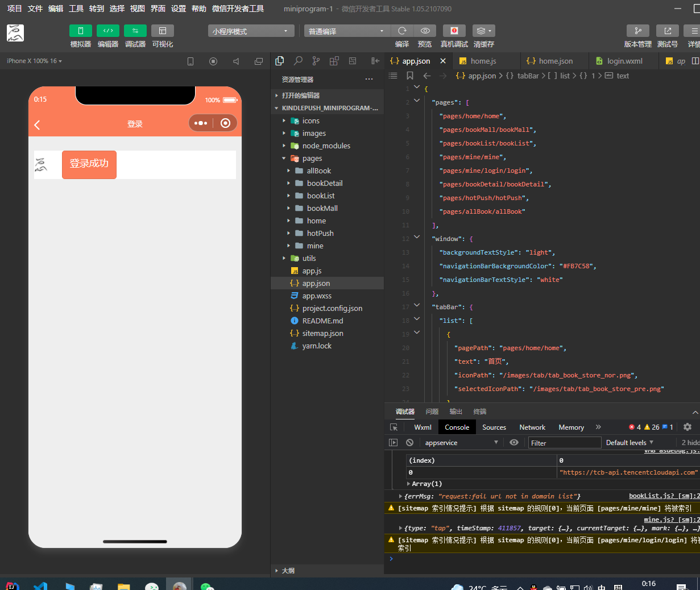Screen dimensions: 700x590
Task: Open the appservice context dropdown
Action: (x=461, y=443)
